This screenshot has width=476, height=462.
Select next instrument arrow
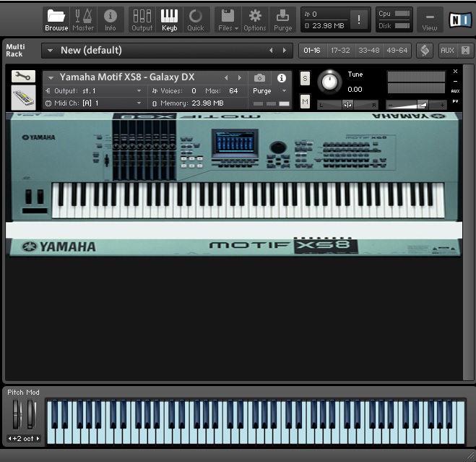240,78
